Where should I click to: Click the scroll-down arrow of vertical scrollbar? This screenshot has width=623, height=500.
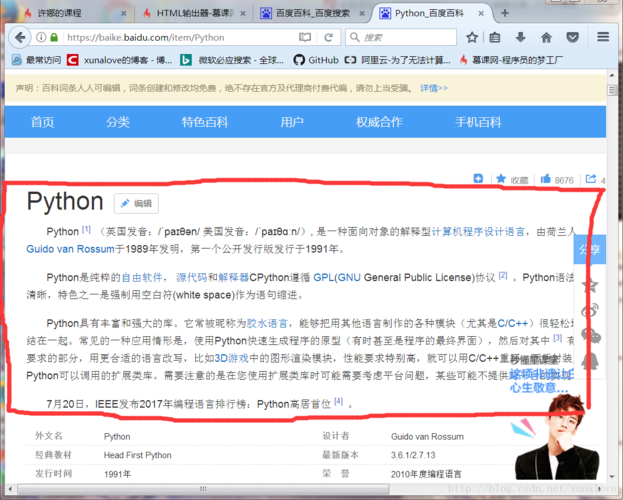tap(612, 476)
